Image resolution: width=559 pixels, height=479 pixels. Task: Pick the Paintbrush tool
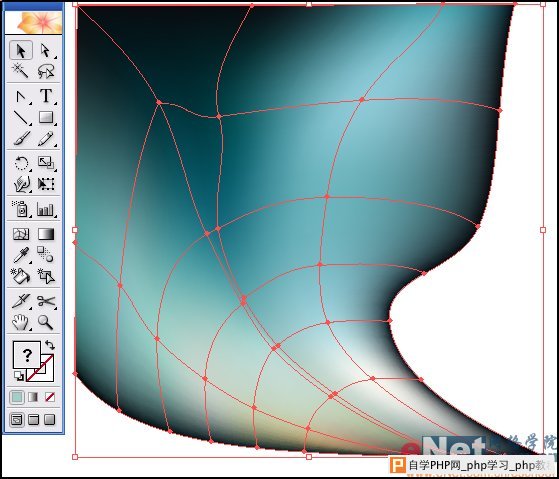coord(21,138)
